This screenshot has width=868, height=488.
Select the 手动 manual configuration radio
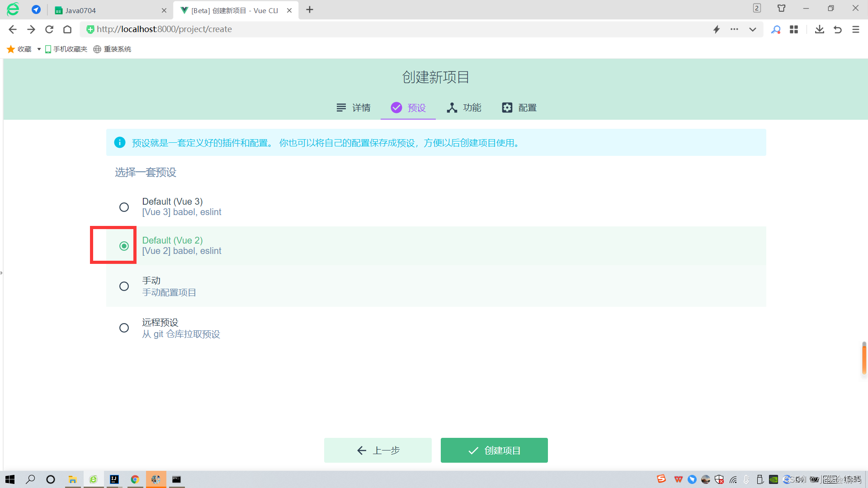(124, 286)
